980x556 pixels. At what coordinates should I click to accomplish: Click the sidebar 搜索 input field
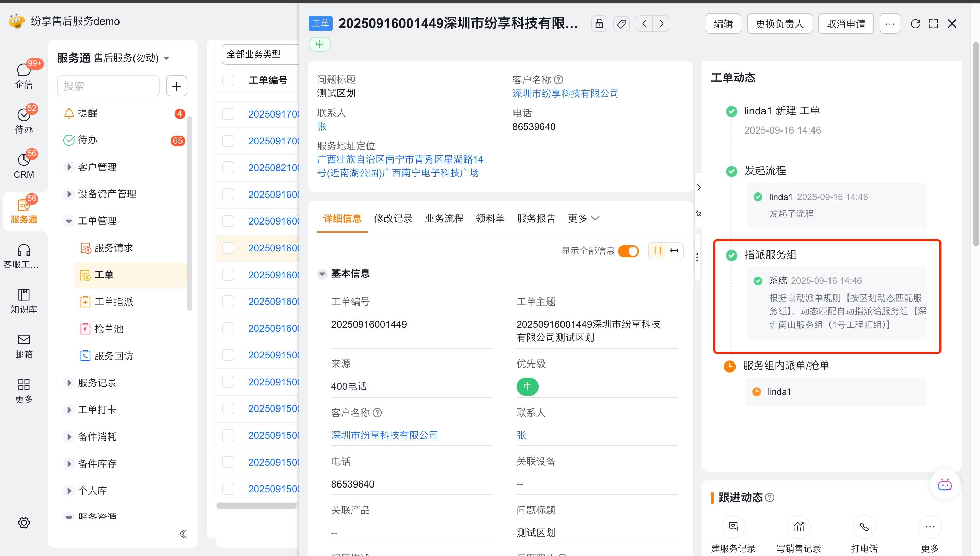coord(108,86)
